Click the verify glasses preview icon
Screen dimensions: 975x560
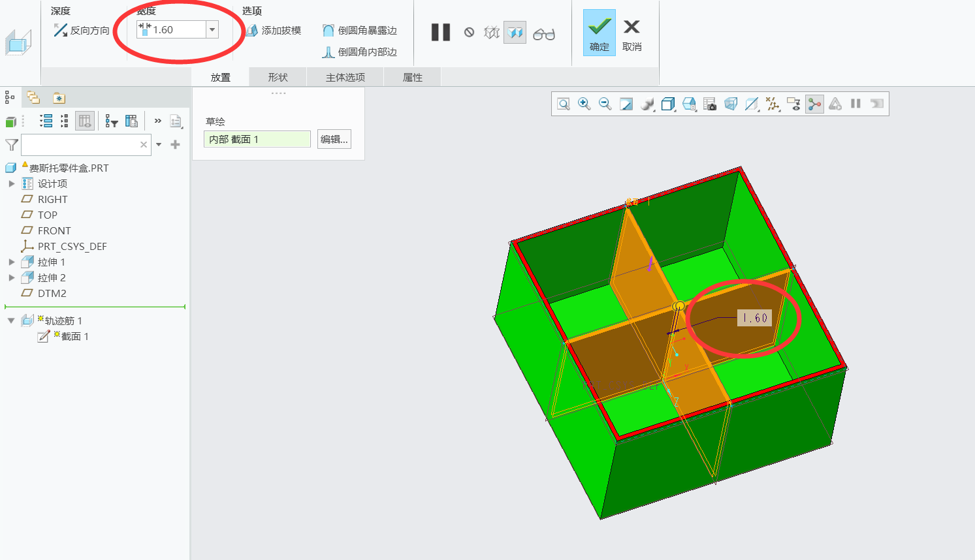544,33
